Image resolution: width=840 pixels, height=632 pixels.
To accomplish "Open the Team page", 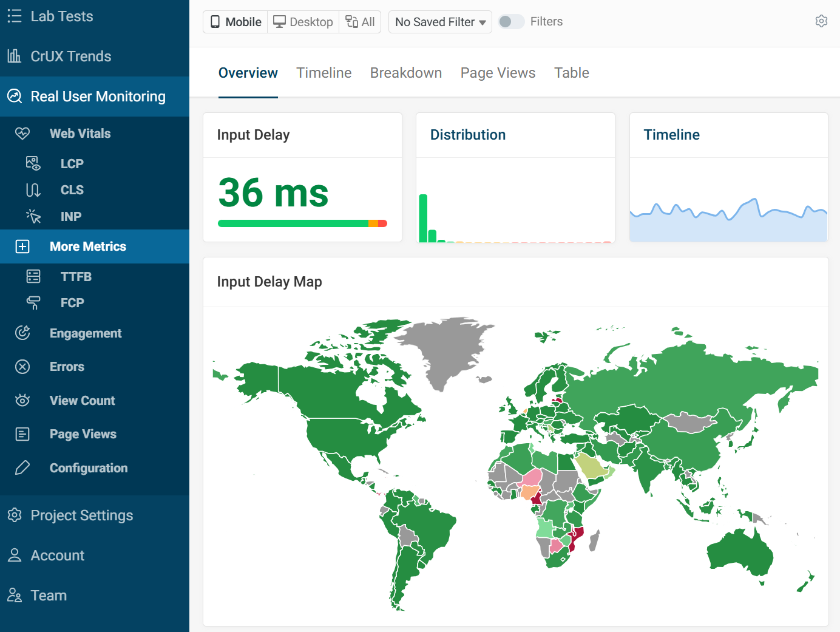I will click(49, 595).
